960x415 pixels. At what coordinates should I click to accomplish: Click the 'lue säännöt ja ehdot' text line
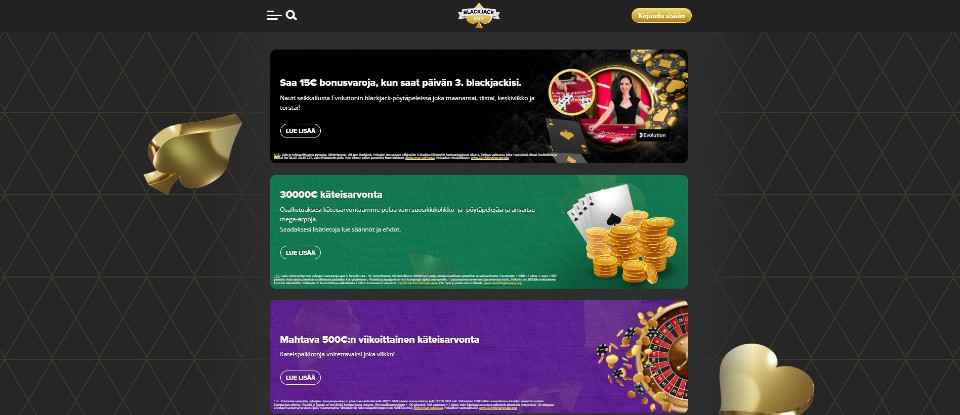click(x=340, y=230)
